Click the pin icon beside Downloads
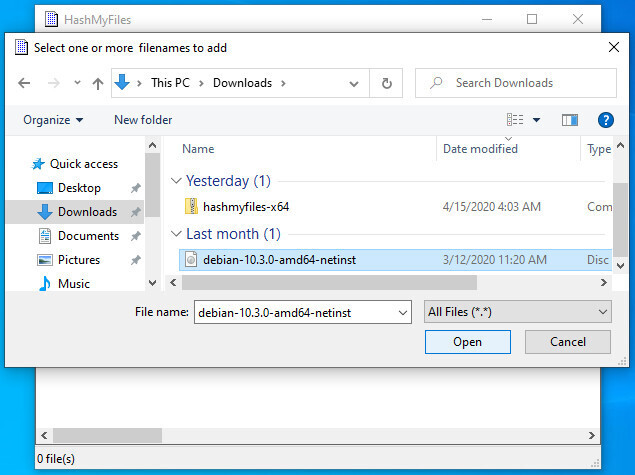The height and width of the screenshot is (475, 635). 136,212
